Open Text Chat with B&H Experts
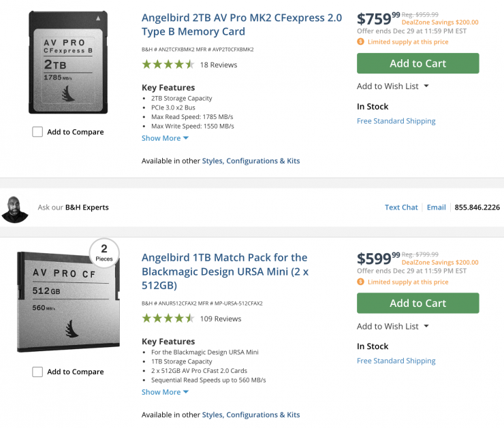 pos(401,208)
